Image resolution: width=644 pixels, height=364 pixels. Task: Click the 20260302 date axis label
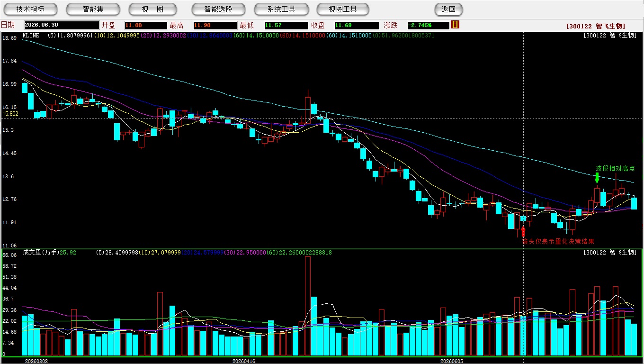click(36, 361)
